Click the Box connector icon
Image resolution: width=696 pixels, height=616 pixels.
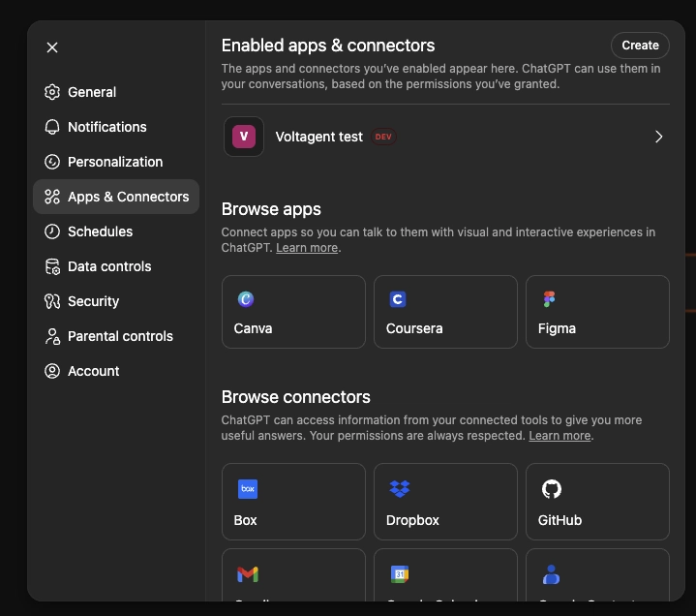click(248, 489)
